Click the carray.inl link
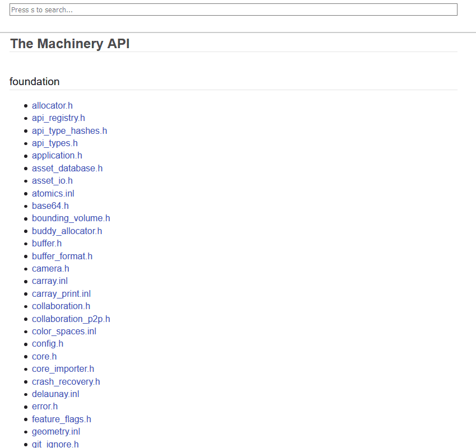476x448 pixels. pos(50,281)
